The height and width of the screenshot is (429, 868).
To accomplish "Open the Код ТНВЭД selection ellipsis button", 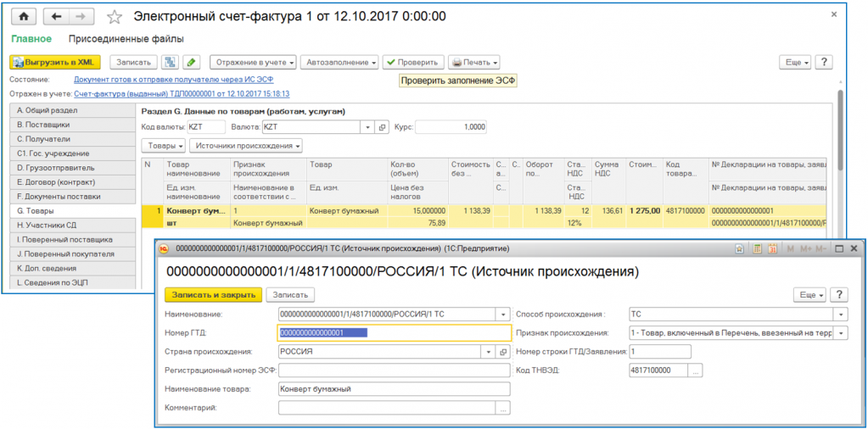I will [697, 370].
